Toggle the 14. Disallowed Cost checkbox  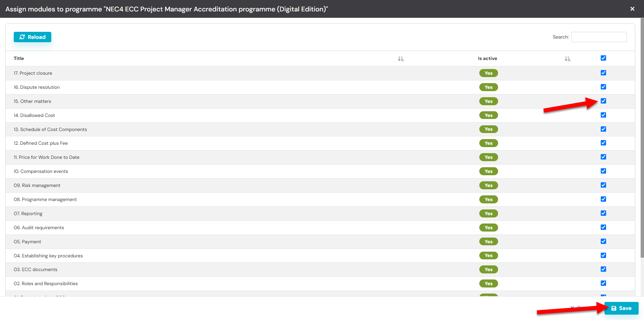[x=603, y=115]
